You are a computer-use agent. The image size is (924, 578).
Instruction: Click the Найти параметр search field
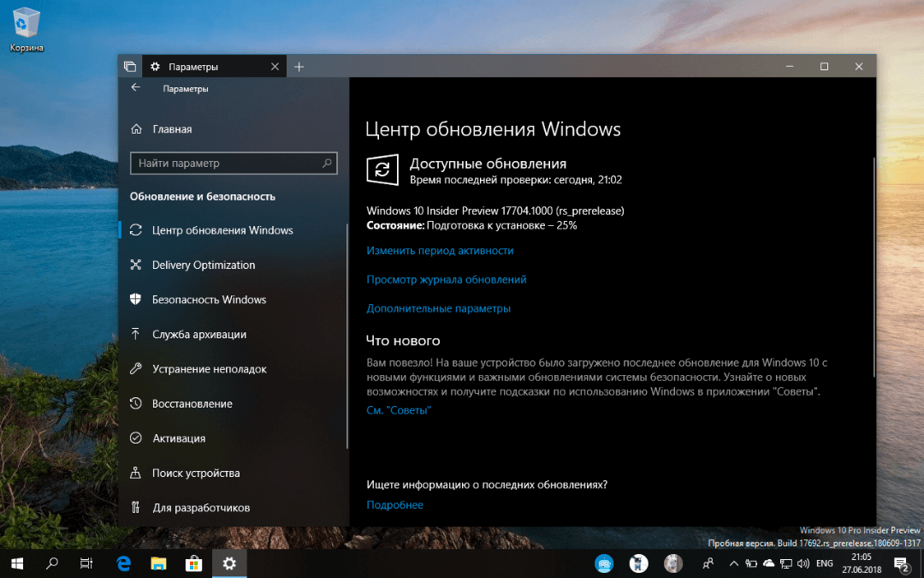tap(234, 163)
